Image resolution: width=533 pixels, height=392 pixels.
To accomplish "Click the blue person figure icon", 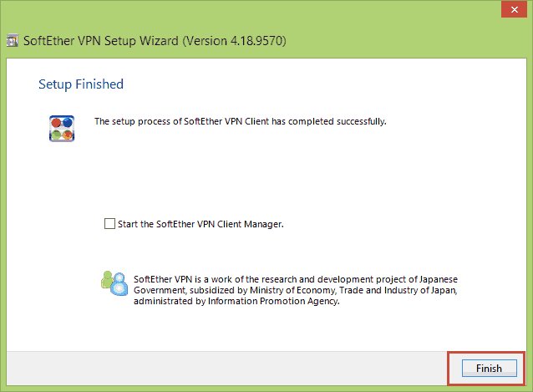I will [x=119, y=285].
